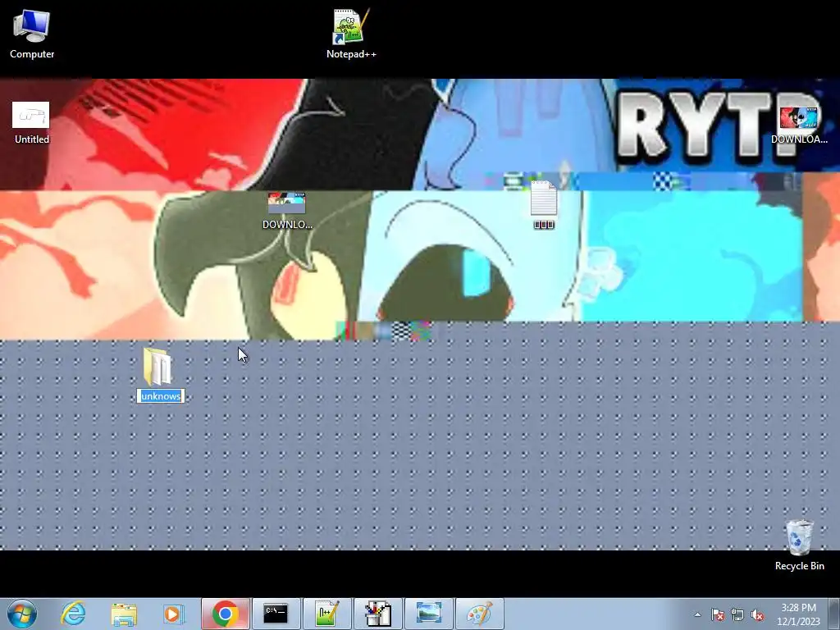Click the unknows folder icon
840x630 pixels.
click(158, 367)
